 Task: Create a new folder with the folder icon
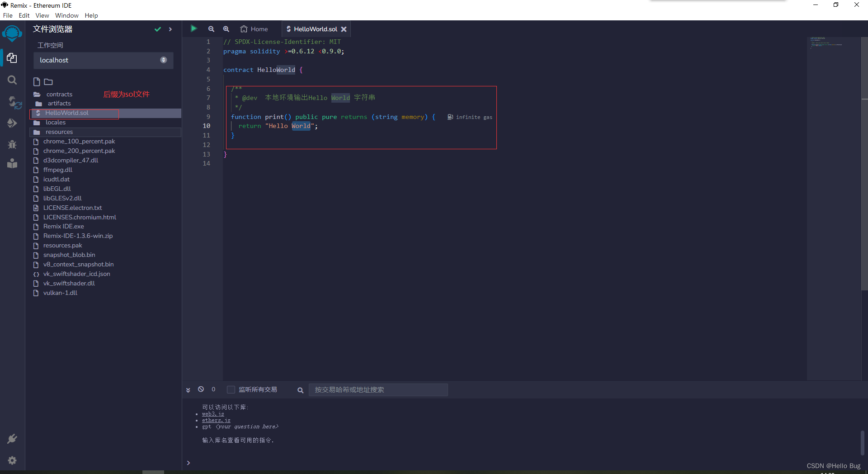pos(48,82)
